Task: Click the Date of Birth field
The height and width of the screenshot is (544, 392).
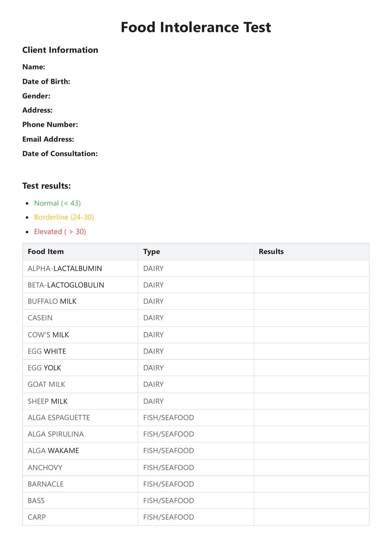Action: (46, 81)
